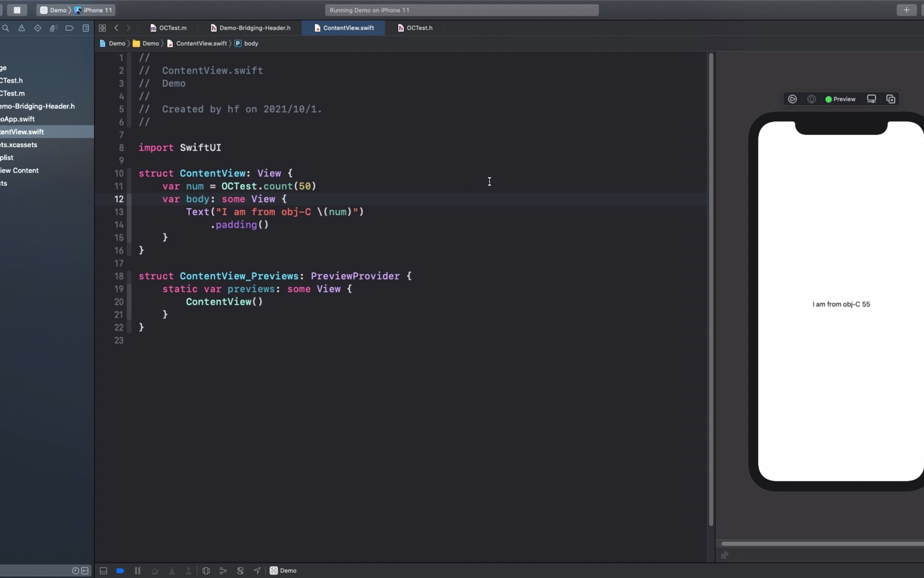Image resolution: width=924 pixels, height=578 pixels.
Task: Click Demo project in jump bar
Action: click(x=113, y=44)
